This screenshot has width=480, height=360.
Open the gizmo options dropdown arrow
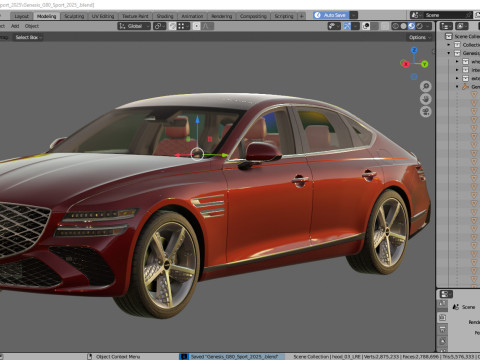pos(356,26)
